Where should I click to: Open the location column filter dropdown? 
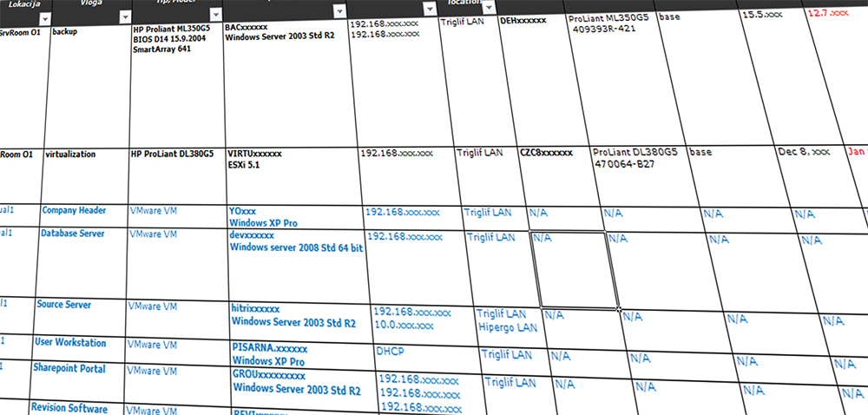pyautogui.click(x=490, y=7)
